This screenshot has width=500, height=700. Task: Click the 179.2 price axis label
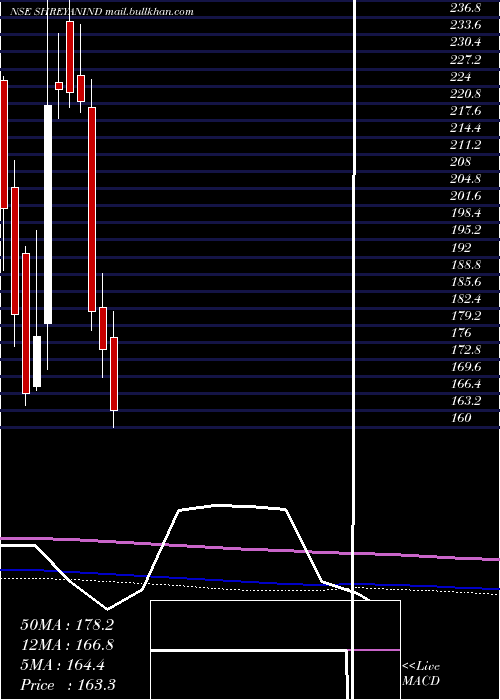pyautogui.click(x=465, y=315)
